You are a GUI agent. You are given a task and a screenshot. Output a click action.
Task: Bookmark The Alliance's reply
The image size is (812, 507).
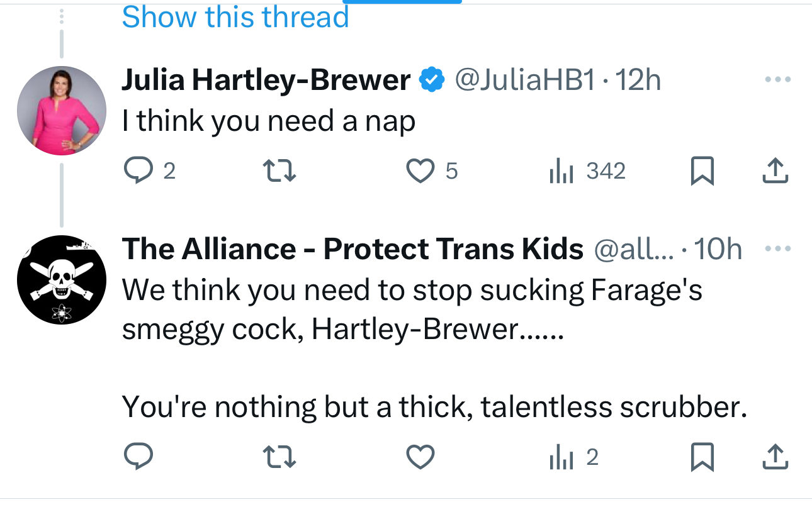point(702,457)
